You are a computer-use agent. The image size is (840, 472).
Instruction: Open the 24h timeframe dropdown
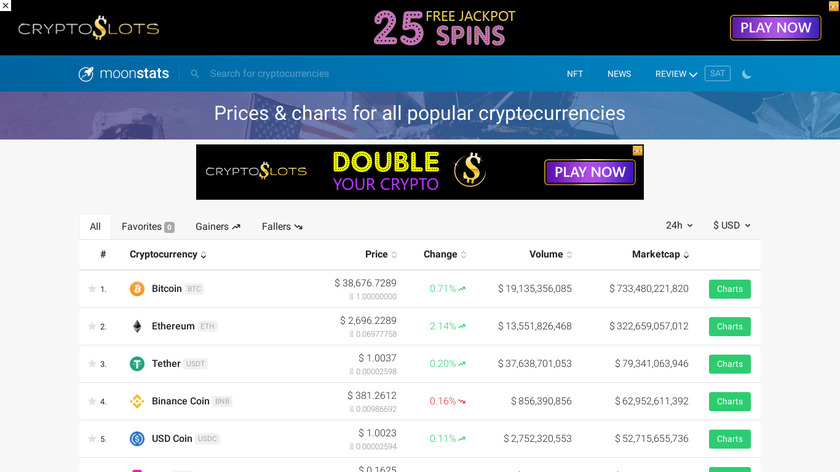tap(680, 226)
